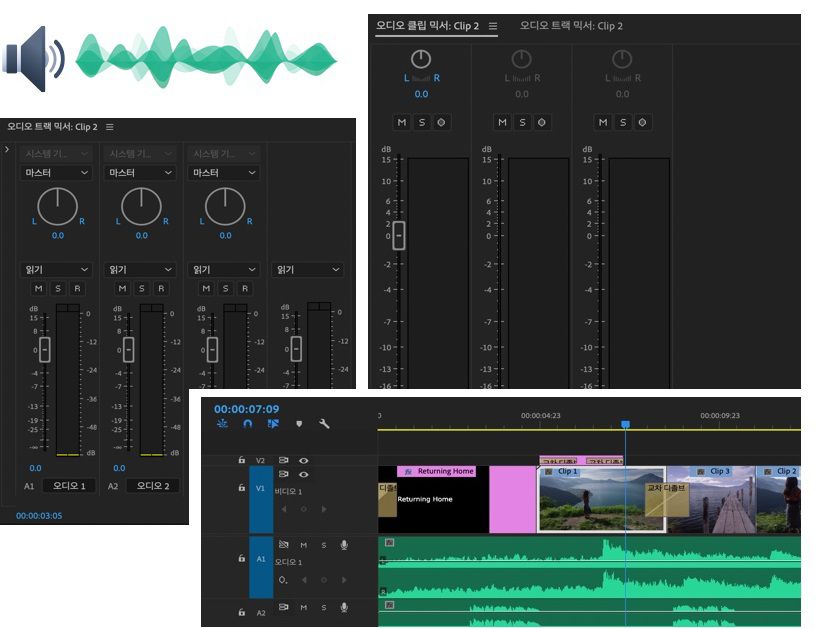Mute track A1 in Audio Track Mixer
The width and height of the screenshot is (821, 629).
[x=39, y=288]
